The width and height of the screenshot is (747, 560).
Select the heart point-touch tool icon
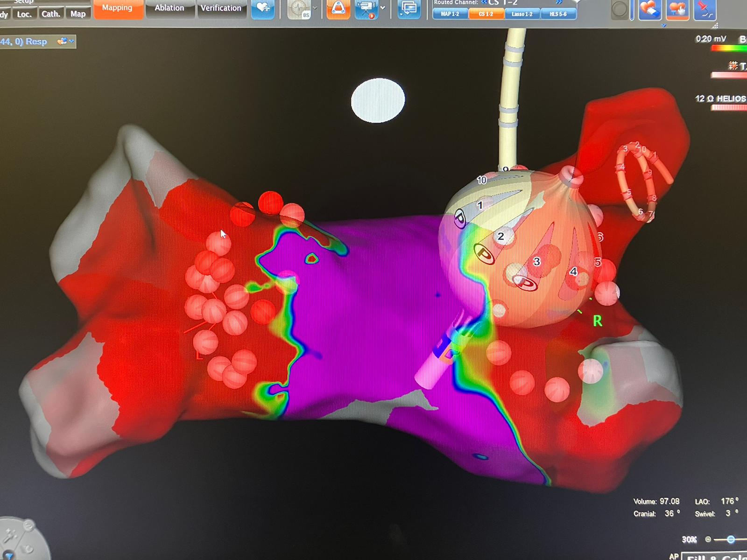[x=677, y=9]
